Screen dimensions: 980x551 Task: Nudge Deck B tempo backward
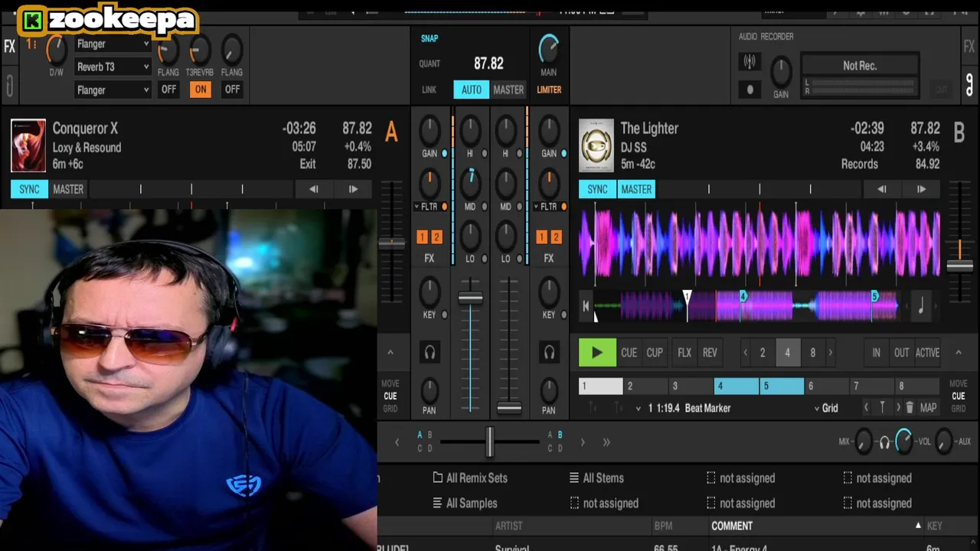(881, 189)
